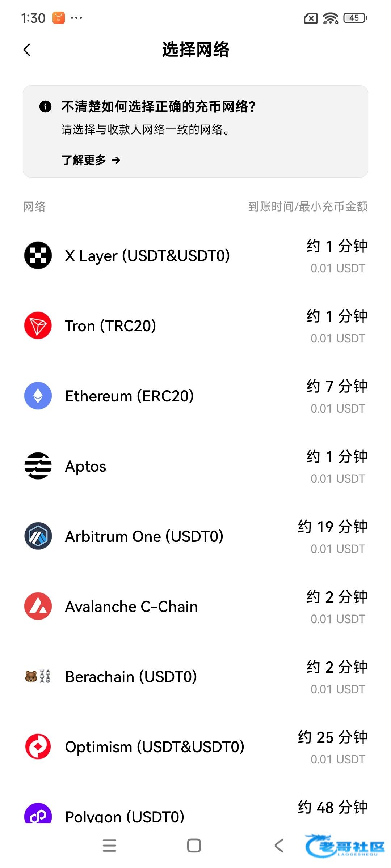
Task: Click the red Tron logo icon
Action: pos(38,325)
